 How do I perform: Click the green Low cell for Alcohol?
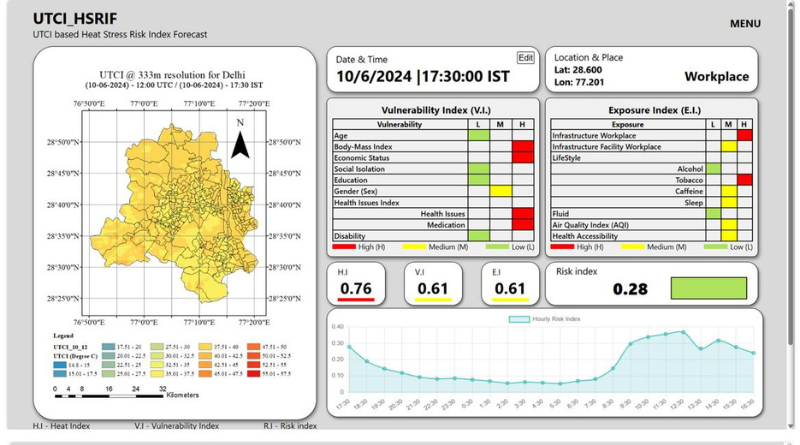point(713,169)
